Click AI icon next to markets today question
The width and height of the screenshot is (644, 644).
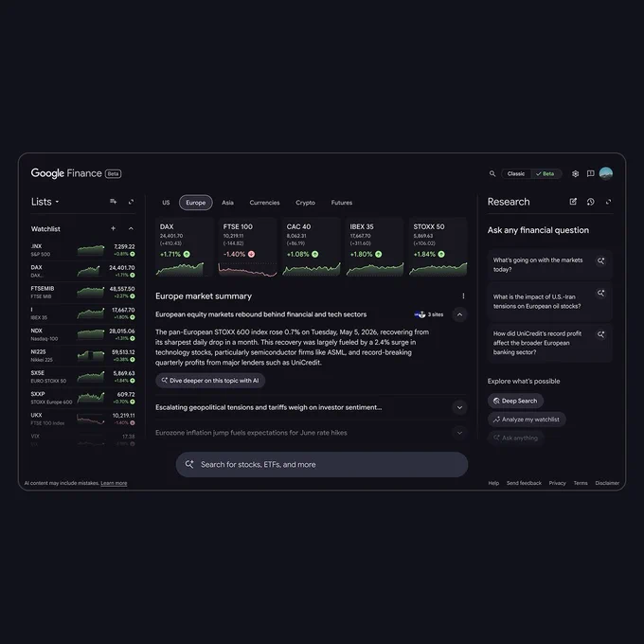(600, 260)
